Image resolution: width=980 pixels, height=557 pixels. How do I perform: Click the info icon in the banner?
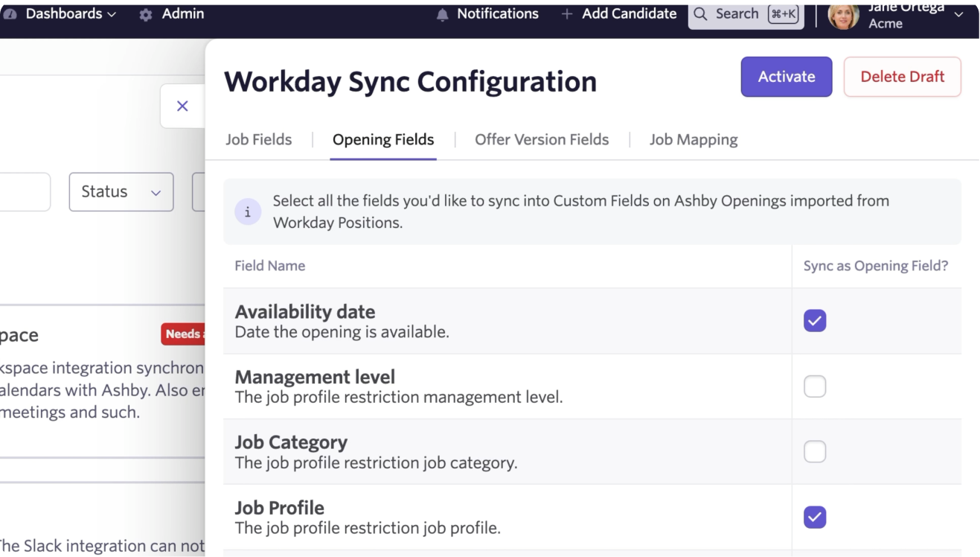point(248,212)
